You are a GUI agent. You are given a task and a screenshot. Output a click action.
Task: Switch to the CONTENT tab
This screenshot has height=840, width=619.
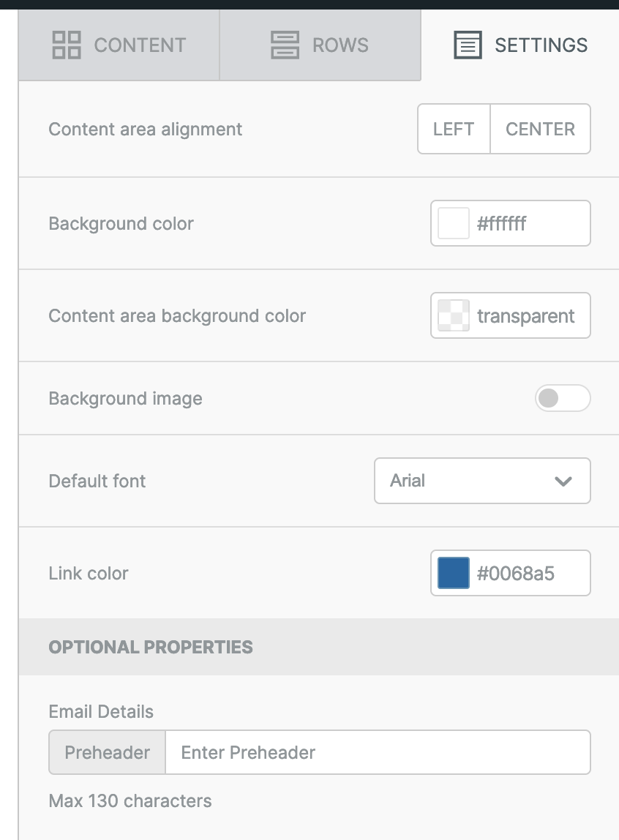coord(119,45)
